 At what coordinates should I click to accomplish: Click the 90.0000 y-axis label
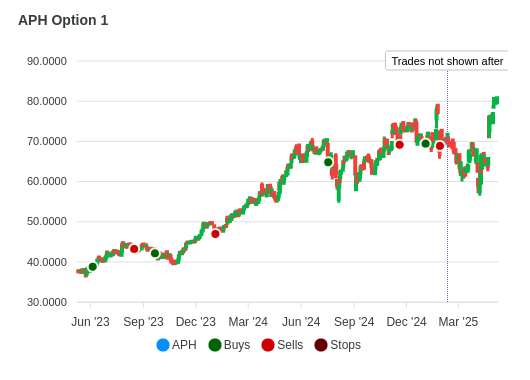pyautogui.click(x=47, y=61)
